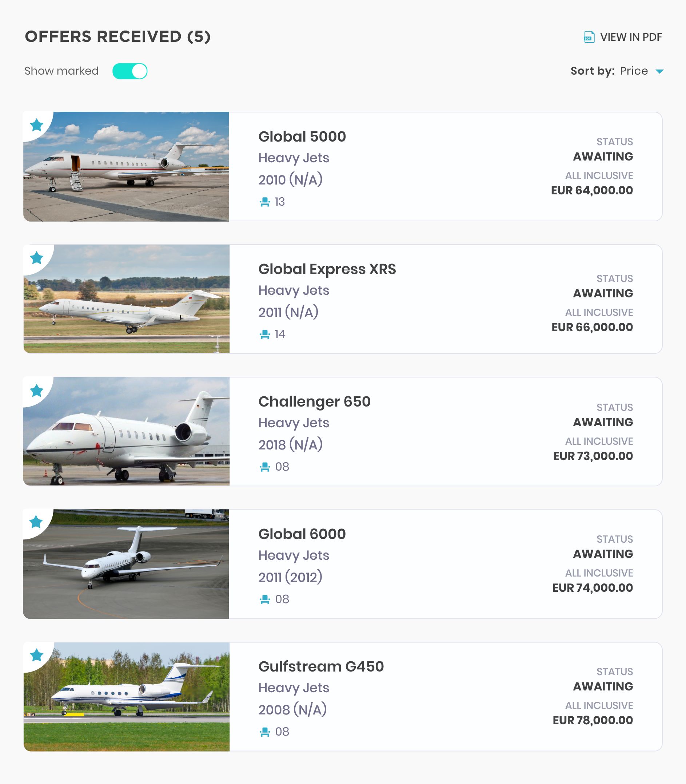This screenshot has width=686, height=784.
Task: Unmark the Gulfstream G450 star icon
Action: pos(37,655)
